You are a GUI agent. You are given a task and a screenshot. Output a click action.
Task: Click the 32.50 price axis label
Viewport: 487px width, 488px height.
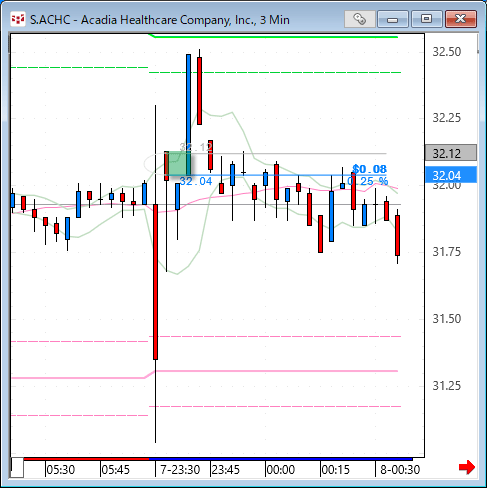(x=447, y=52)
